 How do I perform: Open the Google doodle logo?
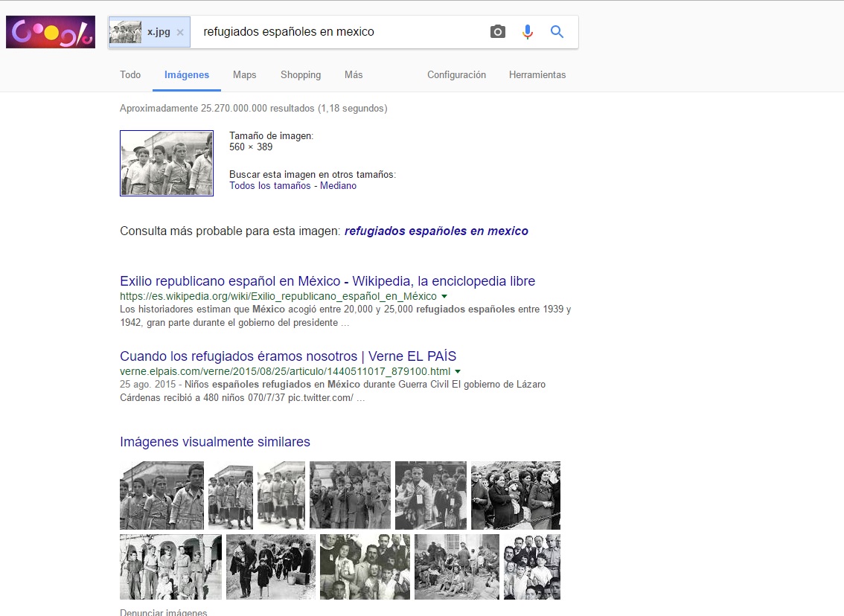click(51, 32)
